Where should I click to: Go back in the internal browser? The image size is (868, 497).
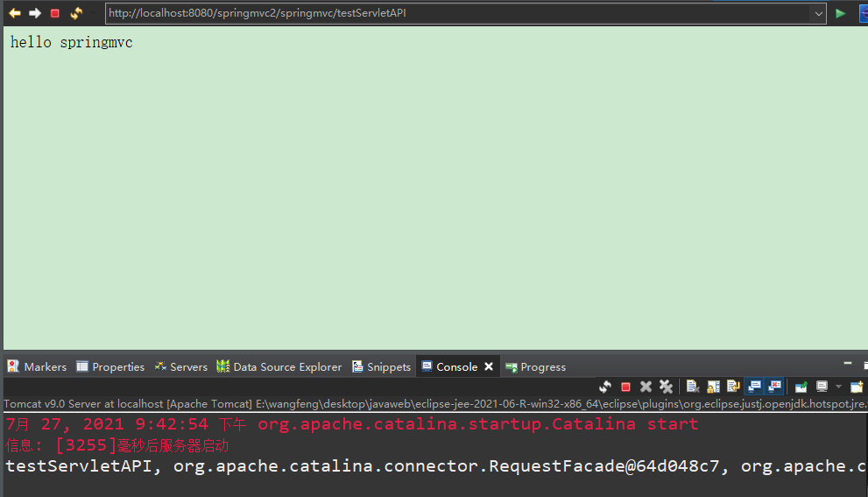point(15,13)
